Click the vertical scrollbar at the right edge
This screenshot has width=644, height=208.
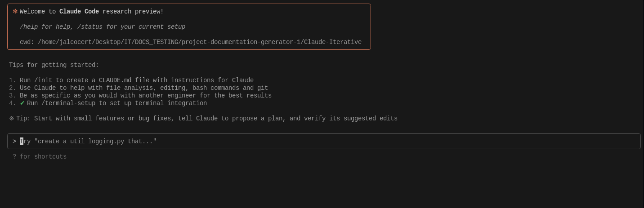click(x=642, y=104)
